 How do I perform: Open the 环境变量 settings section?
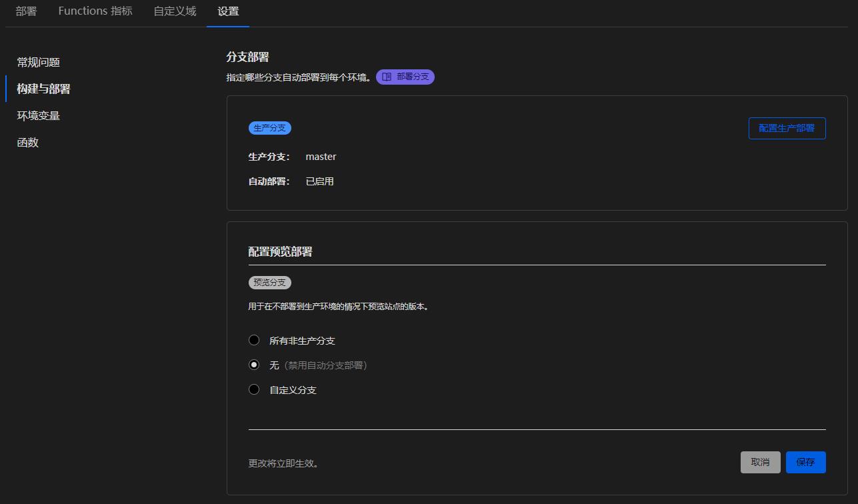click(39, 115)
